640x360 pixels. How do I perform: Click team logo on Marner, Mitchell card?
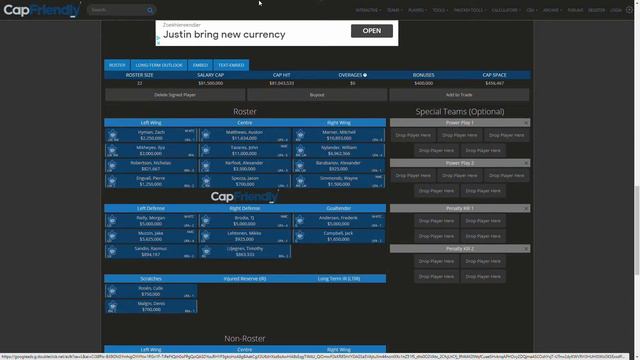pos(300,134)
